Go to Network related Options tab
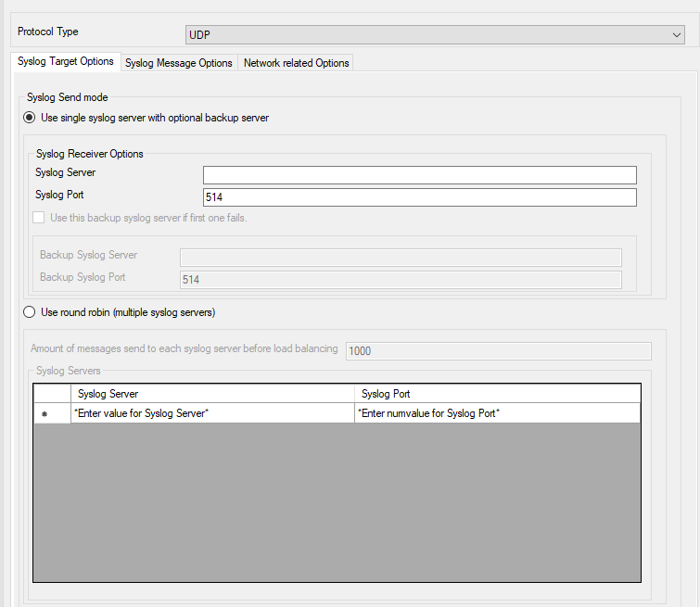 tap(296, 63)
